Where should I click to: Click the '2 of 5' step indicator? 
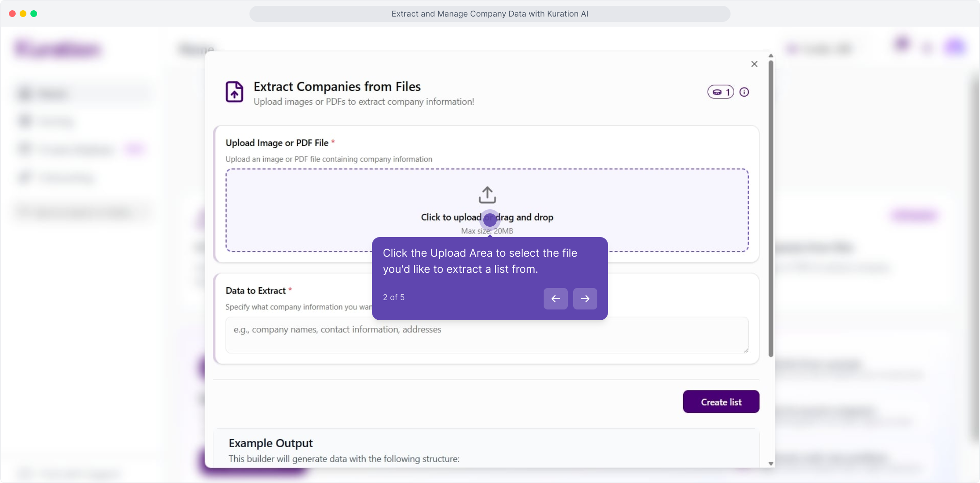393,297
